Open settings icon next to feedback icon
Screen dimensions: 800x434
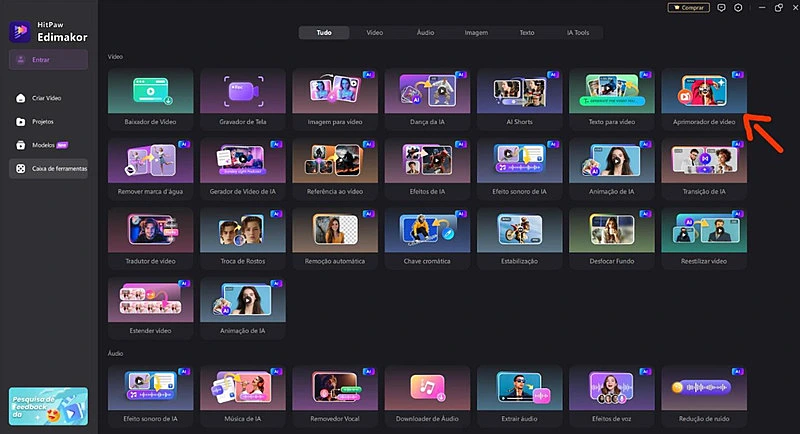click(x=738, y=7)
